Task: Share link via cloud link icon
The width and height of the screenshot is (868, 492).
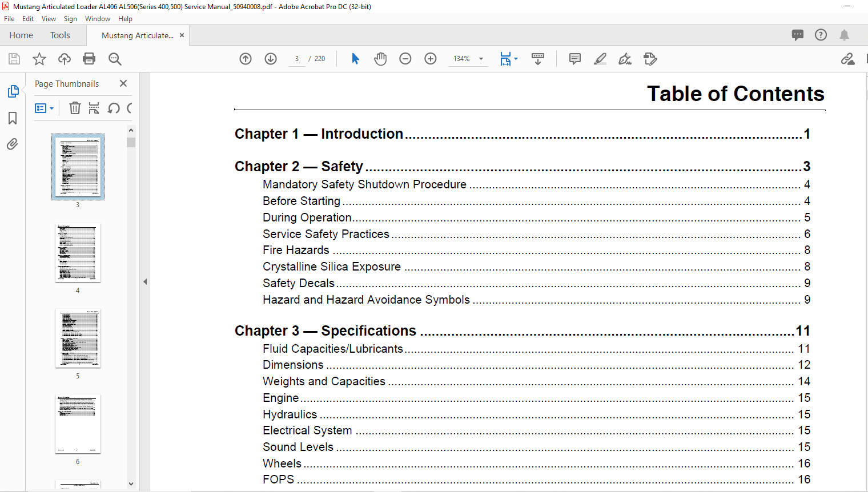Action: point(847,59)
